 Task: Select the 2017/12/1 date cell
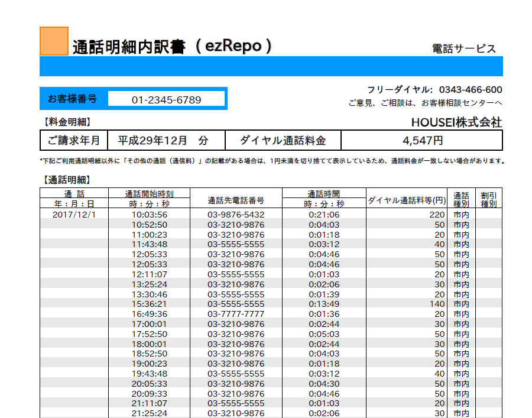74,214
